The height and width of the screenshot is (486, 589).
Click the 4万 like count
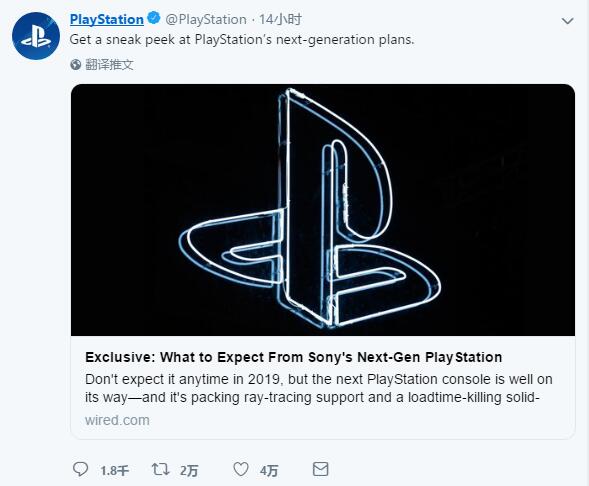coord(269,471)
